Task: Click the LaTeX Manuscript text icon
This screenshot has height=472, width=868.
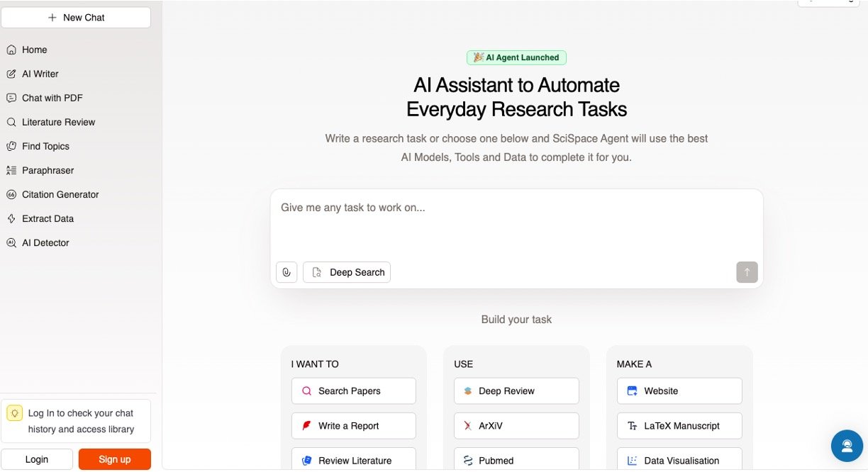Action: (633, 426)
